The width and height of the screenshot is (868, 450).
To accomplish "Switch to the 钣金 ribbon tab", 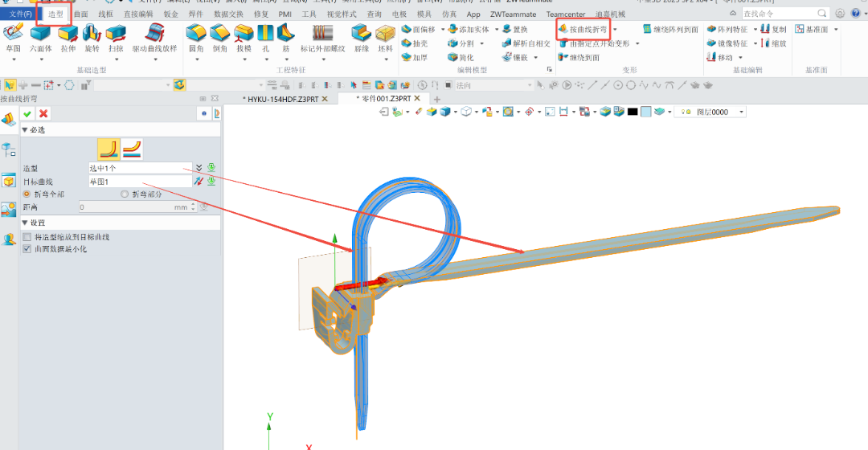I will pos(171,14).
